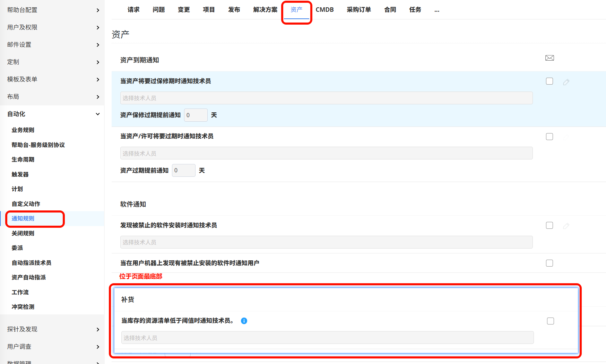Open the 业务规则 sidebar link

(23, 130)
